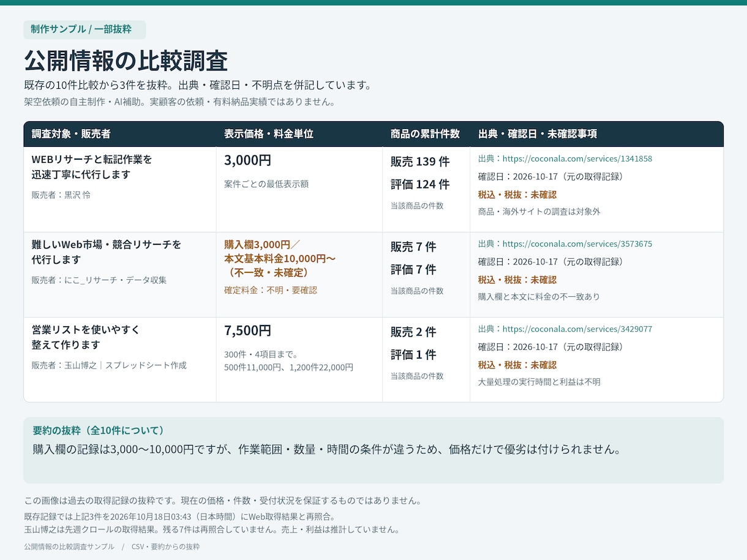The width and height of the screenshot is (747, 560).
Task: Click 評価 7 件 count
Action: point(413,269)
